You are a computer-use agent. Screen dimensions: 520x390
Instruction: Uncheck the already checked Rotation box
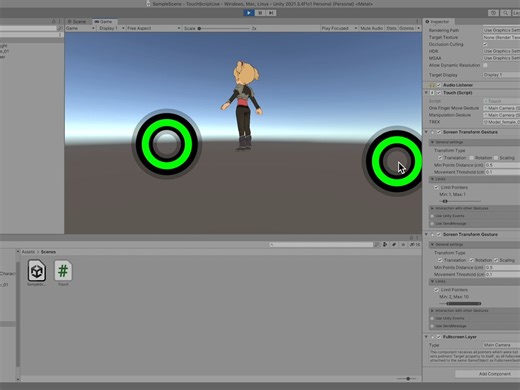pyautogui.click(x=471, y=260)
